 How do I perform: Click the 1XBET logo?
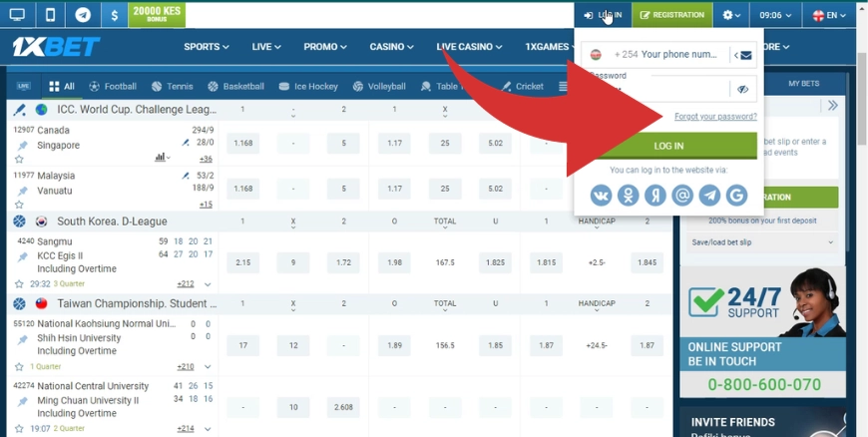click(56, 47)
